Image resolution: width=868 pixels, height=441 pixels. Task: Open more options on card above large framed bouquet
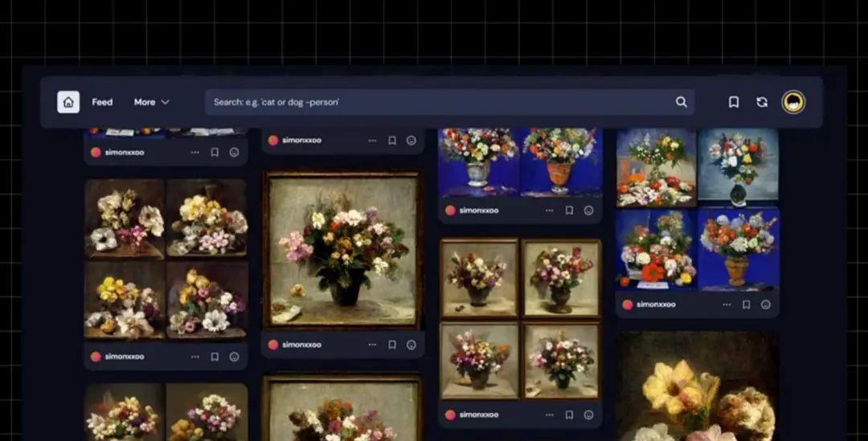pyautogui.click(x=372, y=141)
